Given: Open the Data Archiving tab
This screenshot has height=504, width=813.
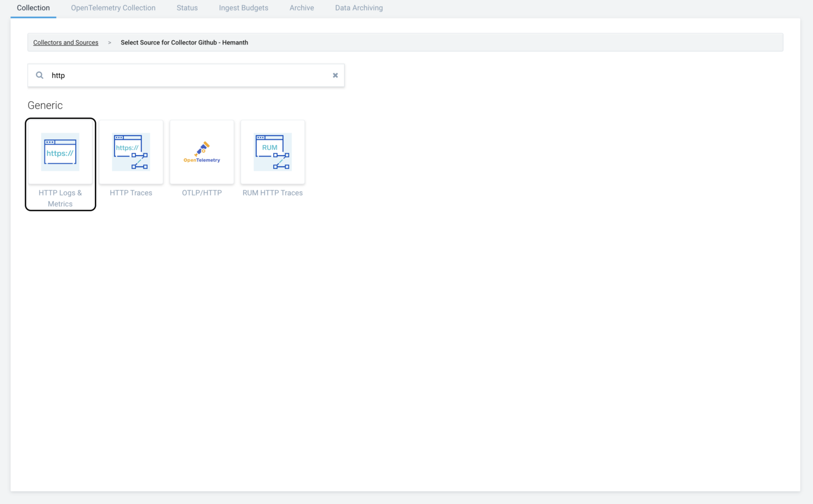Looking at the screenshot, I should [x=359, y=8].
